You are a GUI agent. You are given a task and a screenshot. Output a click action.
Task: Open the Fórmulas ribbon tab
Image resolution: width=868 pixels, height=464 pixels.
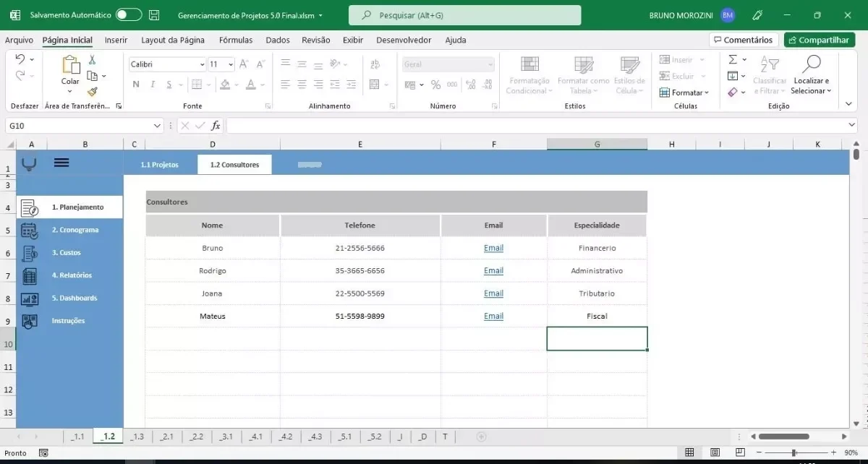coord(236,40)
